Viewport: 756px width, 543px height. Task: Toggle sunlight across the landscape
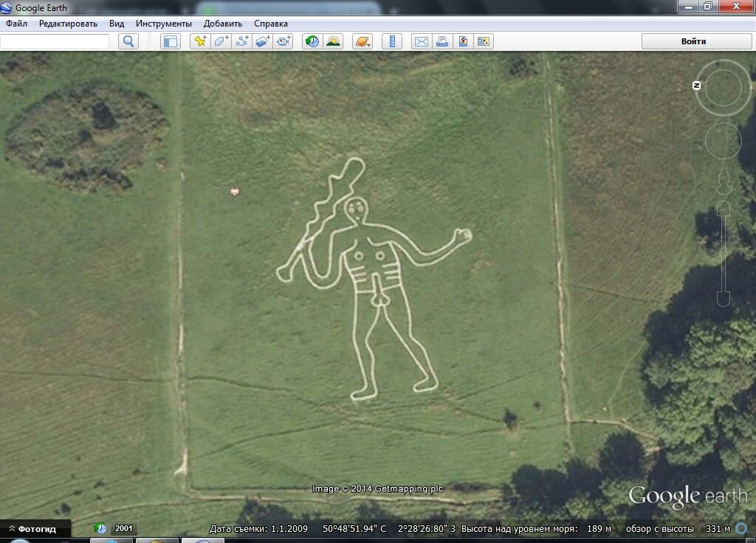pyautogui.click(x=333, y=41)
